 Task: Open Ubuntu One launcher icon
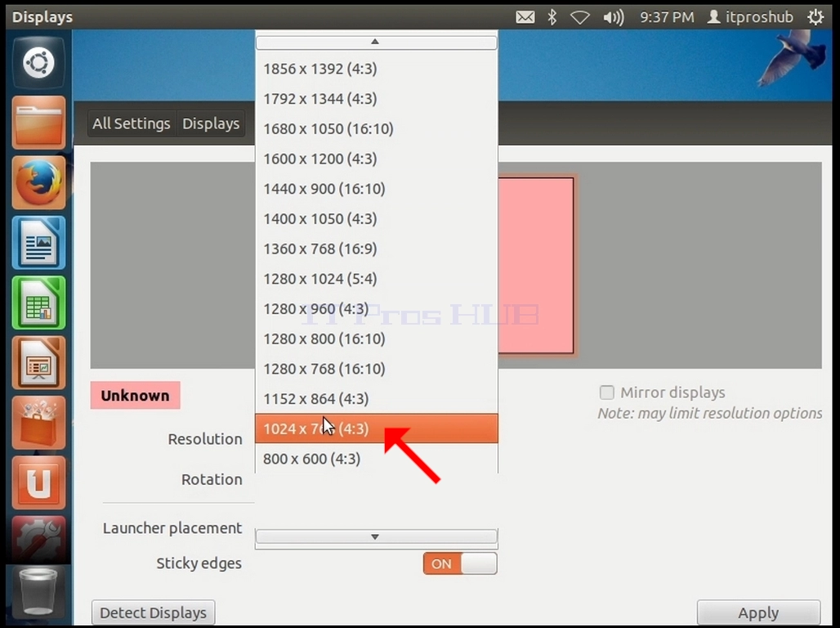click(38, 483)
